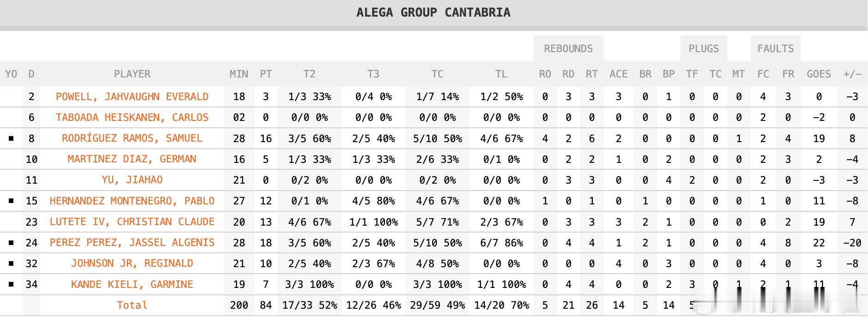Open Yu, Jiahao player profile

click(132, 180)
